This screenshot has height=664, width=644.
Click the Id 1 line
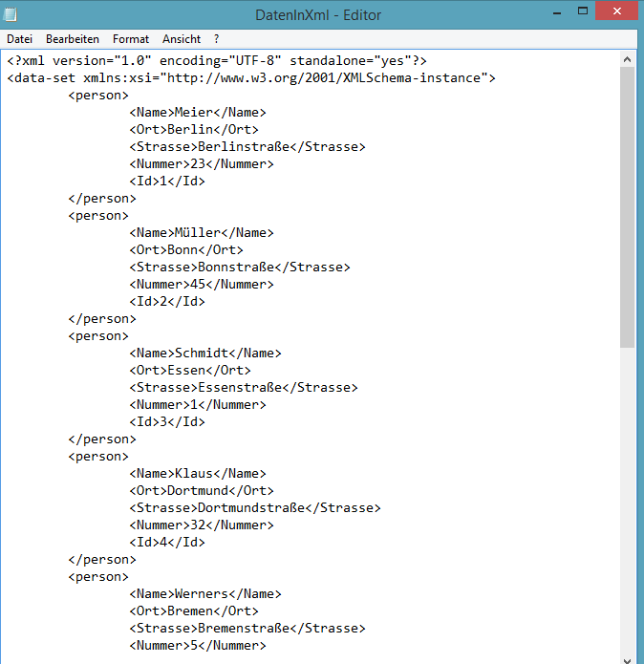tap(167, 182)
